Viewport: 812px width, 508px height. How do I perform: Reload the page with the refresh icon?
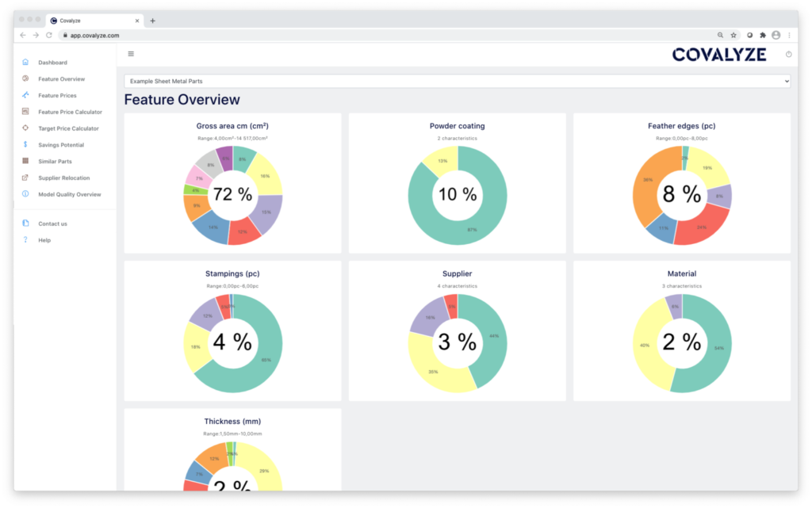tap(49, 35)
